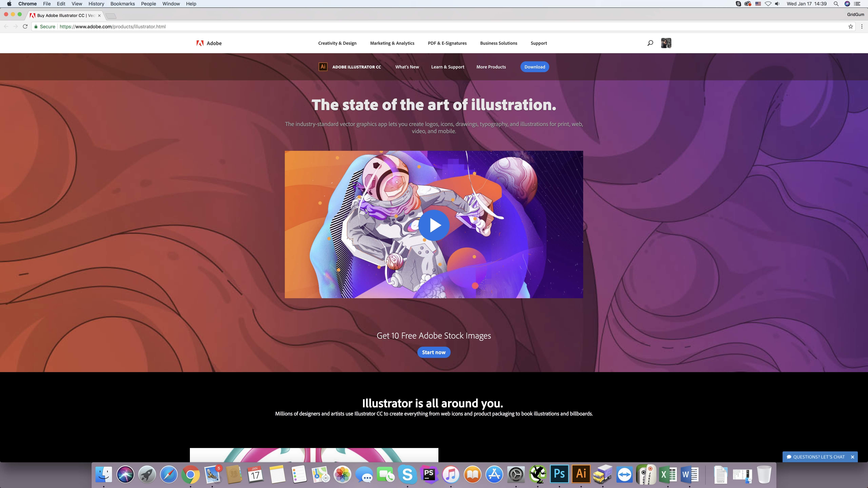Click the Start now button
The width and height of the screenshot is (868, 488).
click(x=434, y=352)
